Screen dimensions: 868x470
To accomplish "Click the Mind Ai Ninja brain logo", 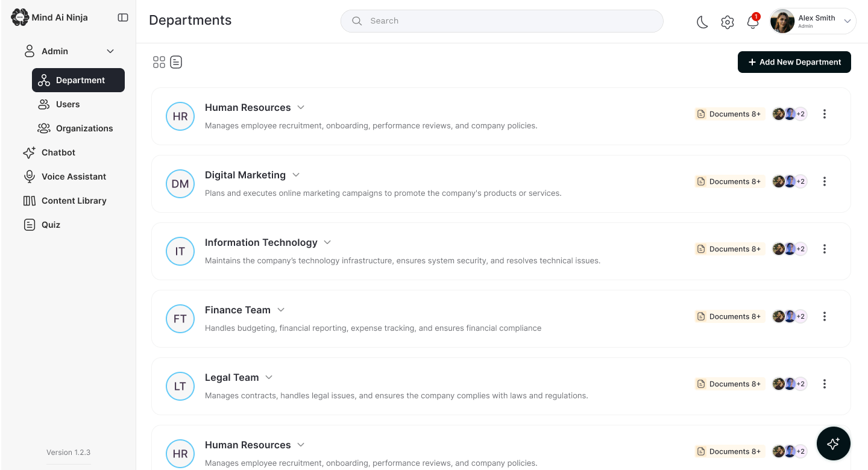I will tap(20, 17).
